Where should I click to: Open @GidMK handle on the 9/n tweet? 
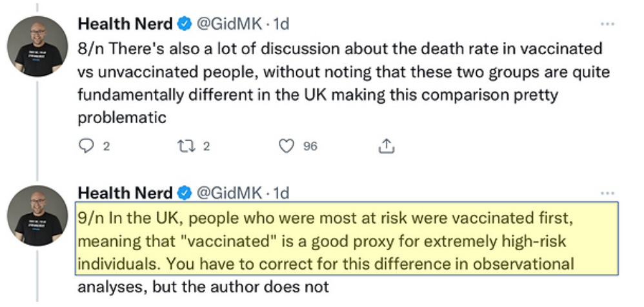tap(228, 192)
